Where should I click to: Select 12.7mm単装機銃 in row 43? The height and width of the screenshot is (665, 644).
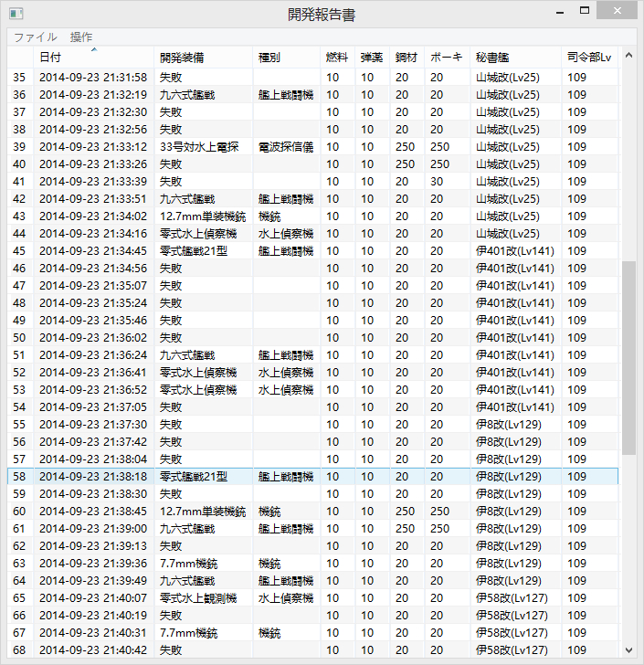tap(203, 216)
